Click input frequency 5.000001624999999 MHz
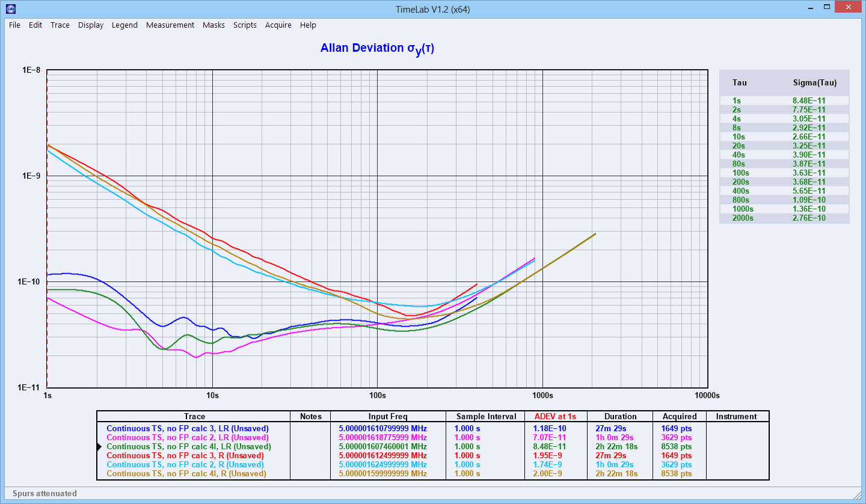 tap(383, 465)
